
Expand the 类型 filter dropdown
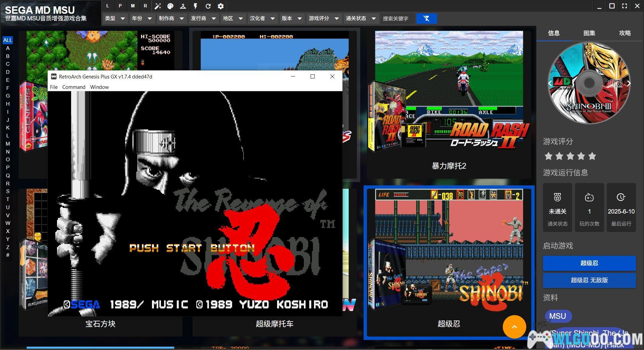(115, 18)
